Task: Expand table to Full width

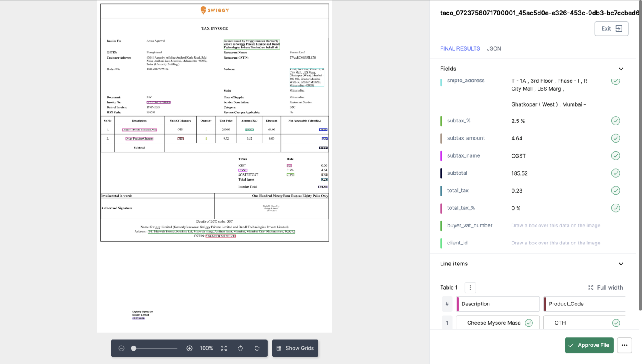Action: (605, 288)
